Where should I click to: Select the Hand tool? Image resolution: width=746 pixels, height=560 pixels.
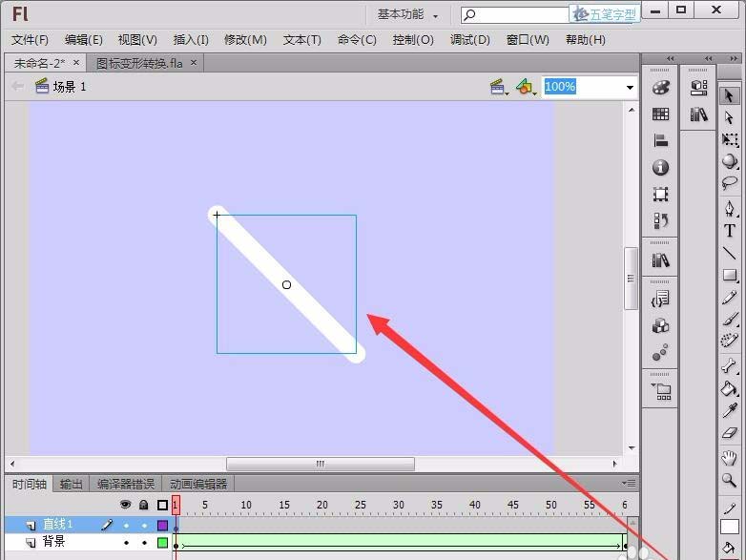point(729,458)
